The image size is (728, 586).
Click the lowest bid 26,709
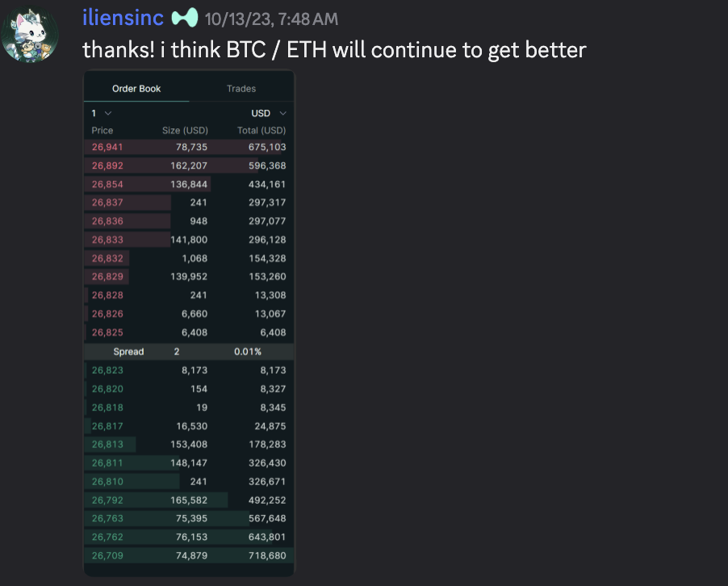click(107, 555)
